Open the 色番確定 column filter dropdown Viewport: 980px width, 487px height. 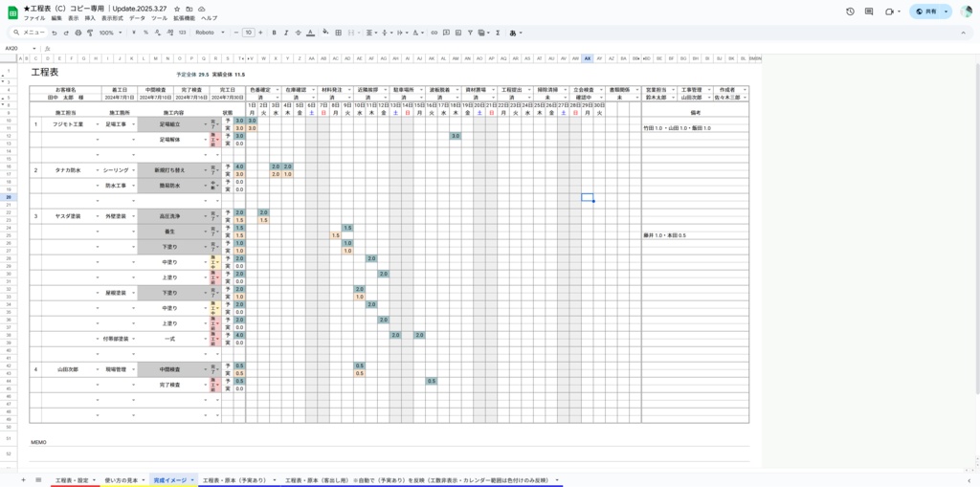tap(278, 90)
